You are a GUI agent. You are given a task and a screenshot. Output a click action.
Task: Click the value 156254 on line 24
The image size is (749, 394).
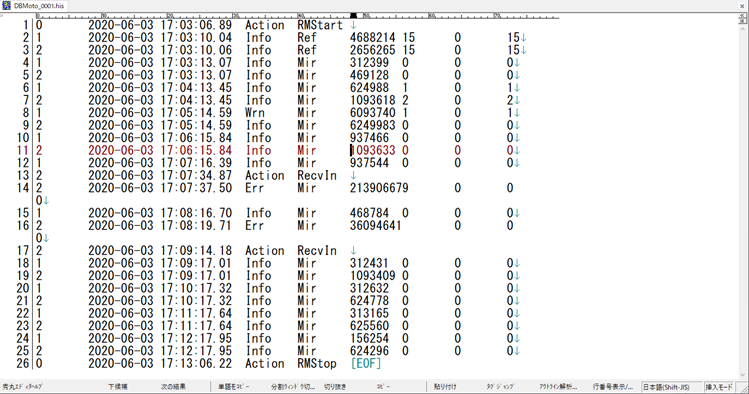coord(369,338)
